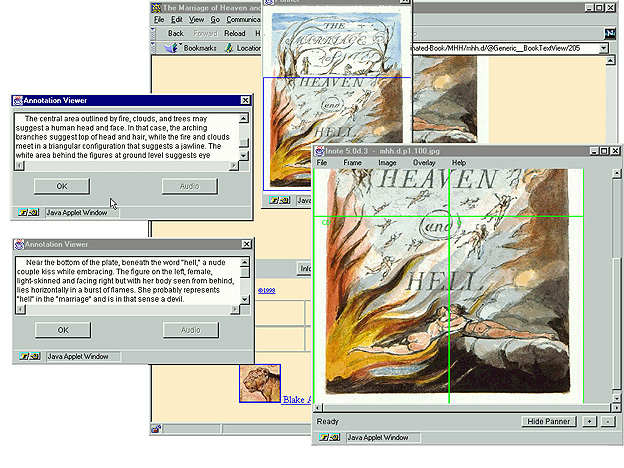Open the Blake Archive link
Viewport: 624px width, 468px height.
click(297, 400)
